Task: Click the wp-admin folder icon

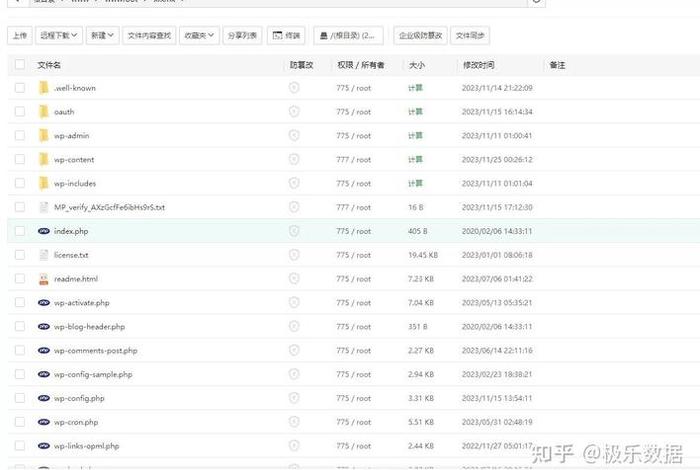Action: pos(43,136)
